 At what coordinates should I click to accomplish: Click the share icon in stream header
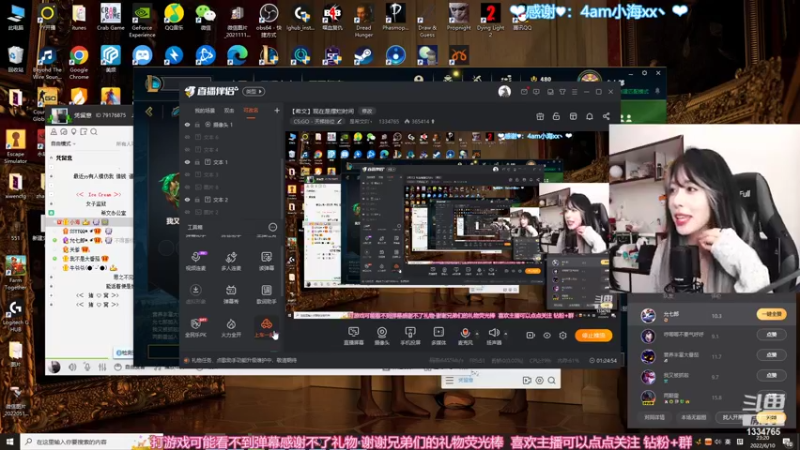[606, 116]
